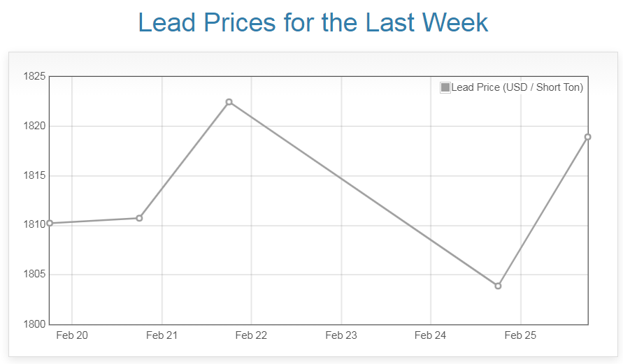The width and height of the screenshot is (623, 364).
Task: Select the Feb 22 x-axis label
Action: click(x=251, y=335)
